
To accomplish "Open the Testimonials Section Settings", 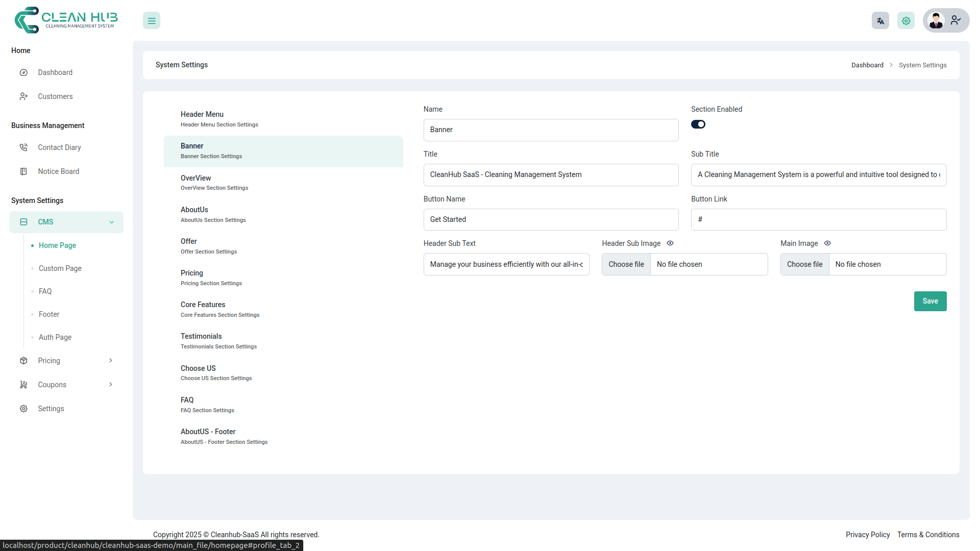I will coord(218,340).
